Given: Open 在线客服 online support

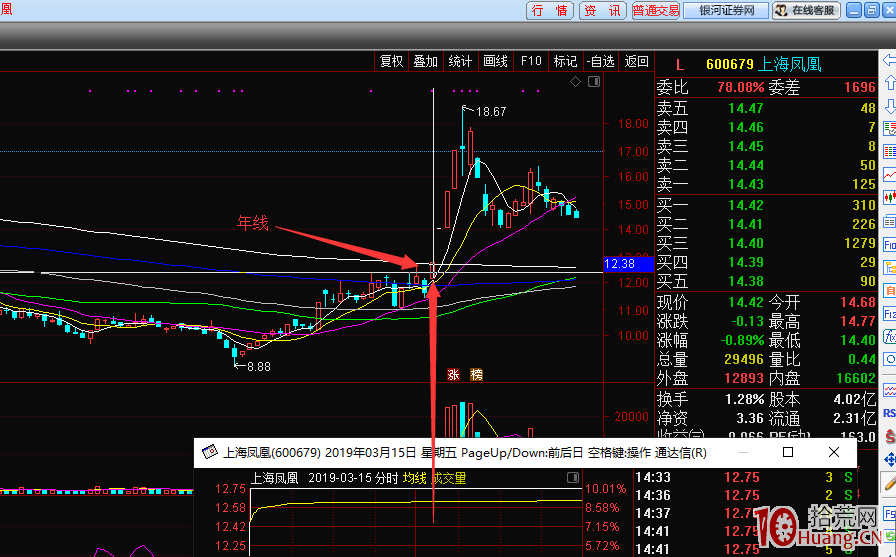Looking at the screenshot, I should tap(806, 10).
